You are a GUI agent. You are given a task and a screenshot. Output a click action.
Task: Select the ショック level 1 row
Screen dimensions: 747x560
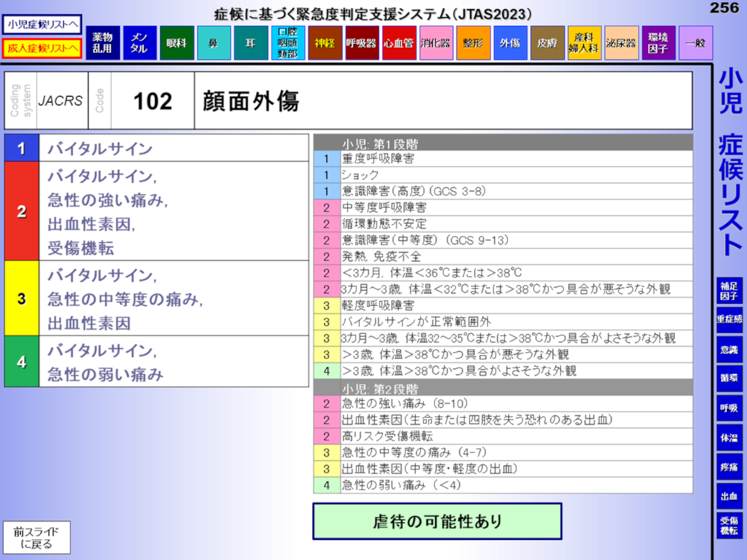tap(503, 175)
